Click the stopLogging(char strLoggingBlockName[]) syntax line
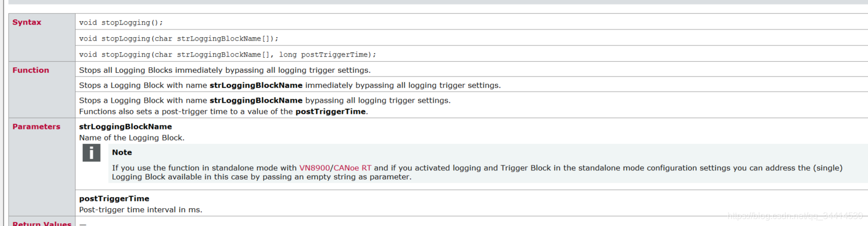This screenshot has height=226, width=868. (179, 39)
